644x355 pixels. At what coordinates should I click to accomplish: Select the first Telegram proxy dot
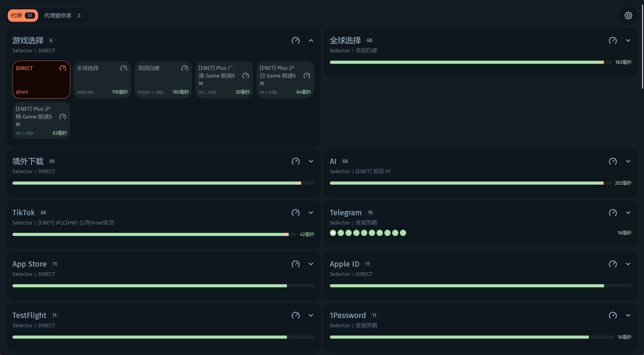[333, 233]
